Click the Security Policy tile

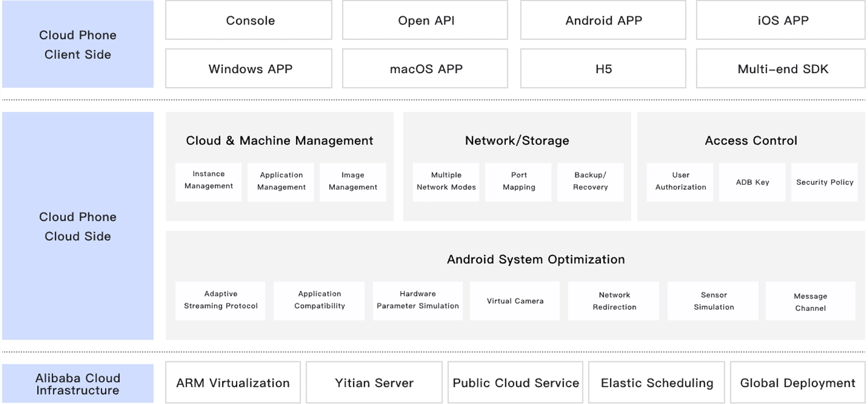[x=824, y=182]
